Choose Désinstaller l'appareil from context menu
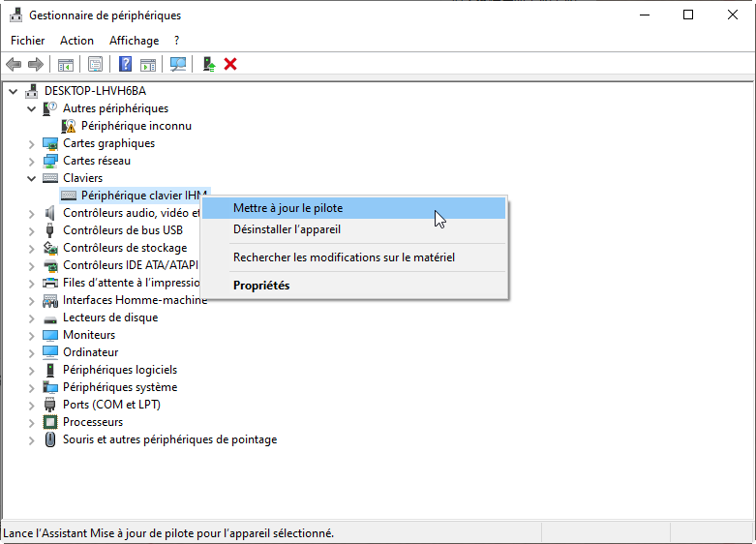756x544 pixels. tap(353, 229)
